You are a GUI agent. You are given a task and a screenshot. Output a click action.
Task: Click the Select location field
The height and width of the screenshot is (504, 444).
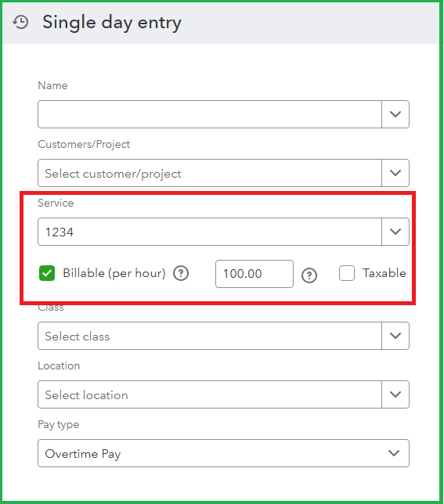[210, 394]
